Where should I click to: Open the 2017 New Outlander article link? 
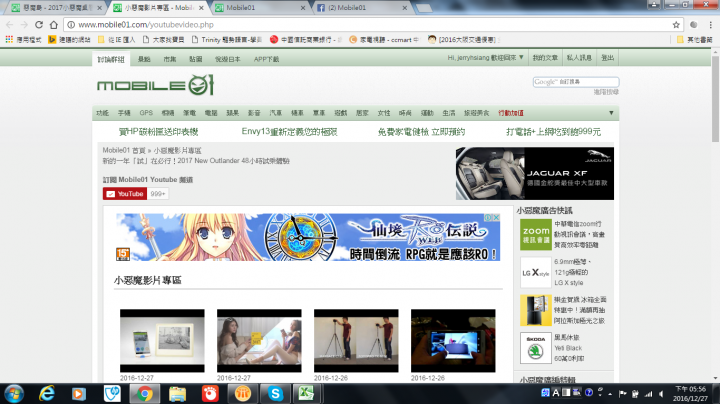pyautogui.click(x=196, y=161)
